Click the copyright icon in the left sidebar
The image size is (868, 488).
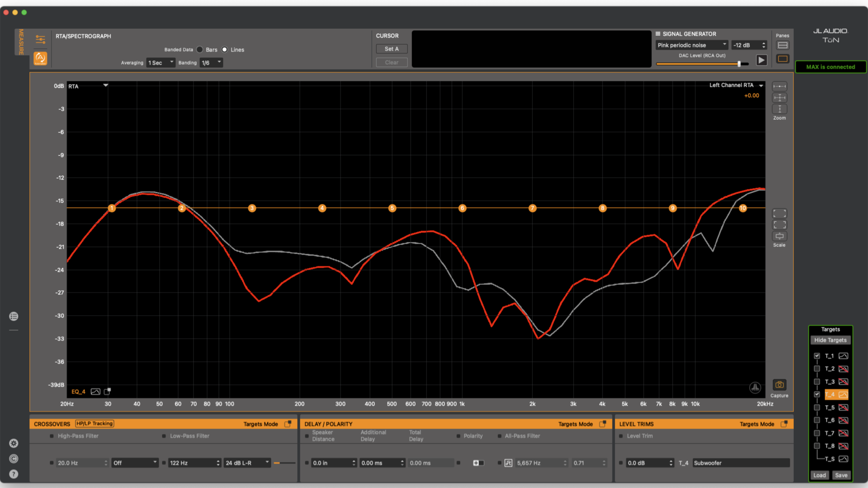(14, 459)
